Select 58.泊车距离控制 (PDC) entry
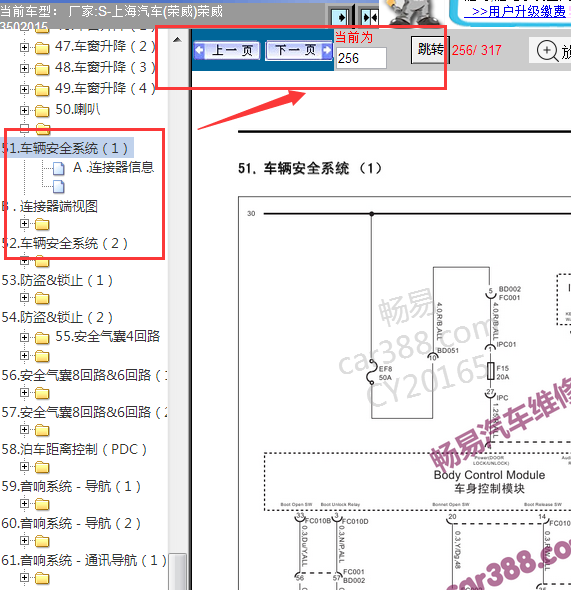571x590 pixels. [74, 449]
